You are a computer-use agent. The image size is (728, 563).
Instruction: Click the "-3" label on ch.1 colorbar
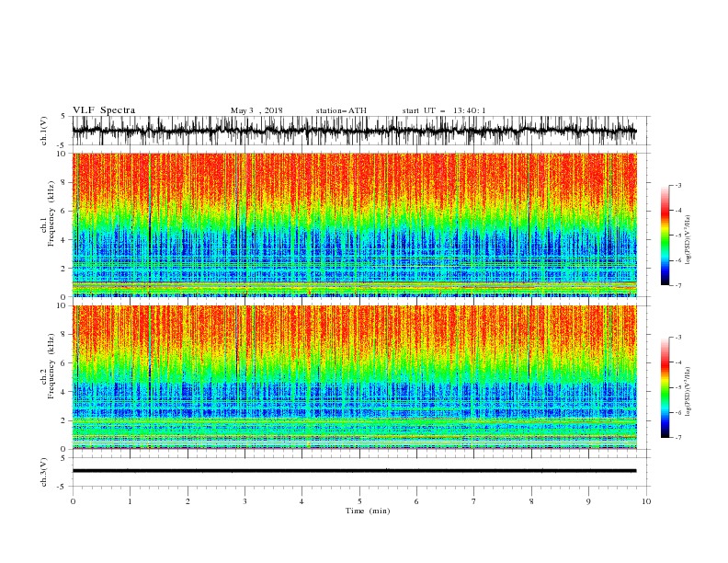(x=678, y=185)
